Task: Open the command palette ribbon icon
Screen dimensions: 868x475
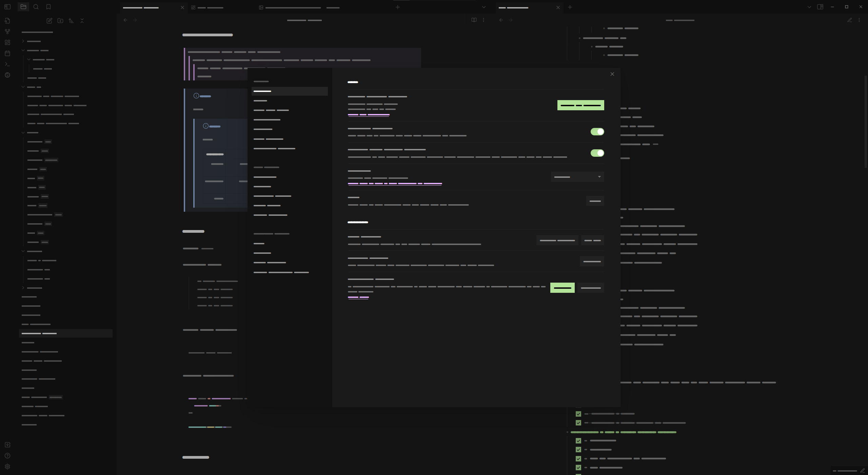Action: click(7, 64)
